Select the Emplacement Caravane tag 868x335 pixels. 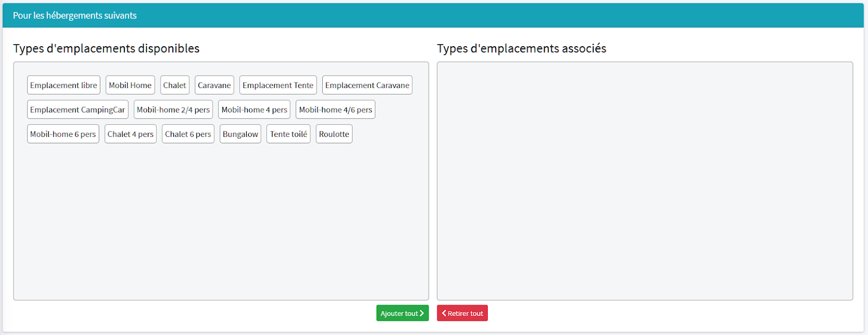click(x=367, y=85)
